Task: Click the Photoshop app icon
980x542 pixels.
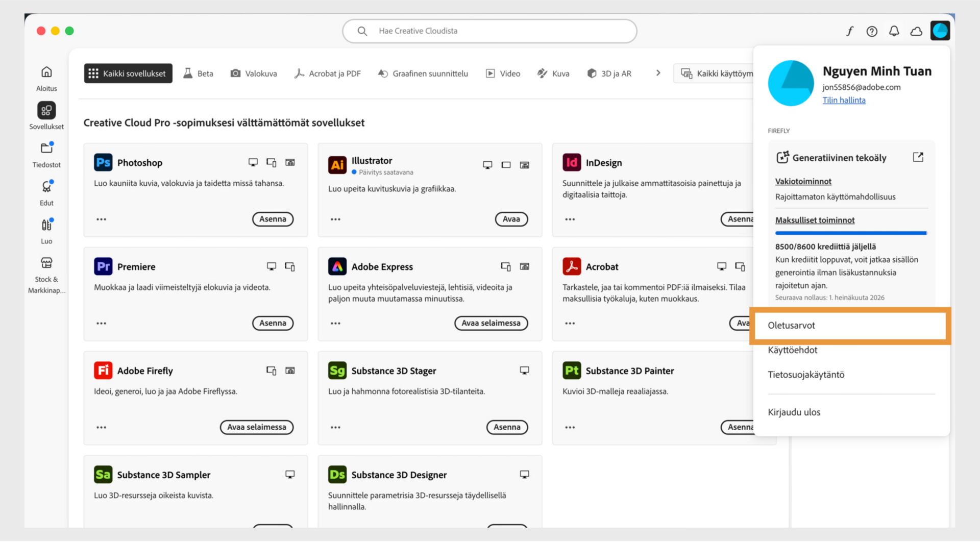Action: point(103,163)
